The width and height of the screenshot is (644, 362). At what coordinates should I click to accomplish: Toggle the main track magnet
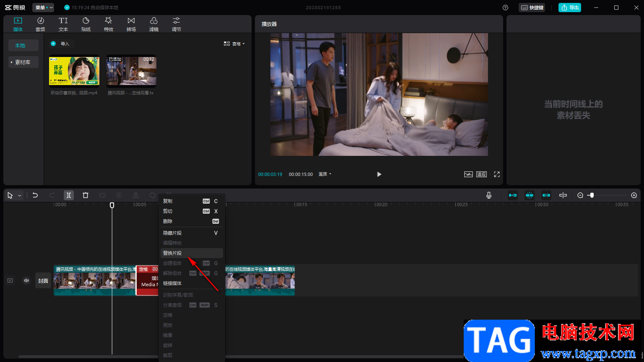pos(513,195)
